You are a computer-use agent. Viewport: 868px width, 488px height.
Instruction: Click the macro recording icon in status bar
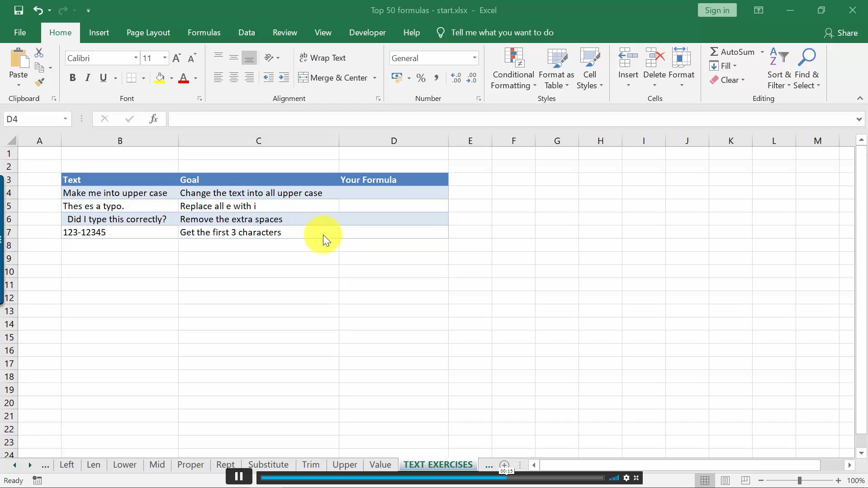pyautogui.click(x=38, y=480)
